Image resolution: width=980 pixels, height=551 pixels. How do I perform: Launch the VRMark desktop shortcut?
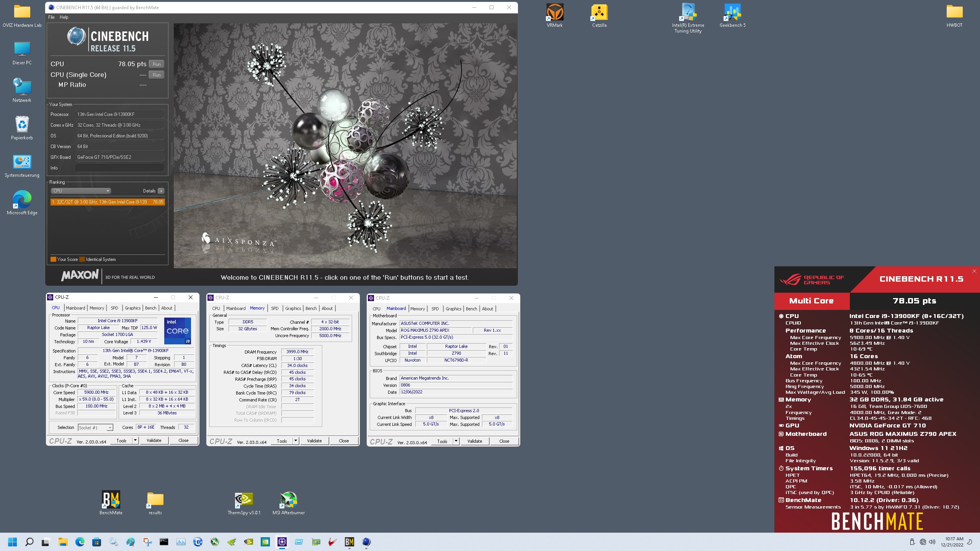555,16
